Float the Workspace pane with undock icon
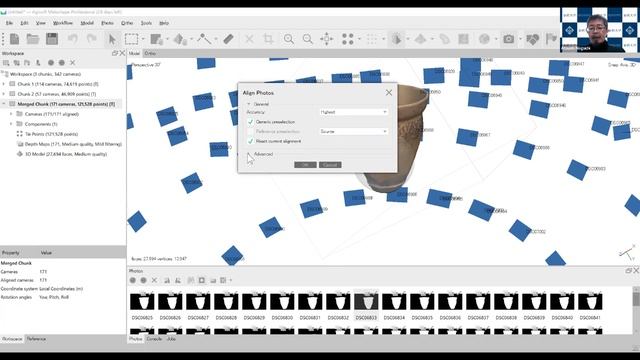This screenshot has height=360, width=640. [115, 53]
